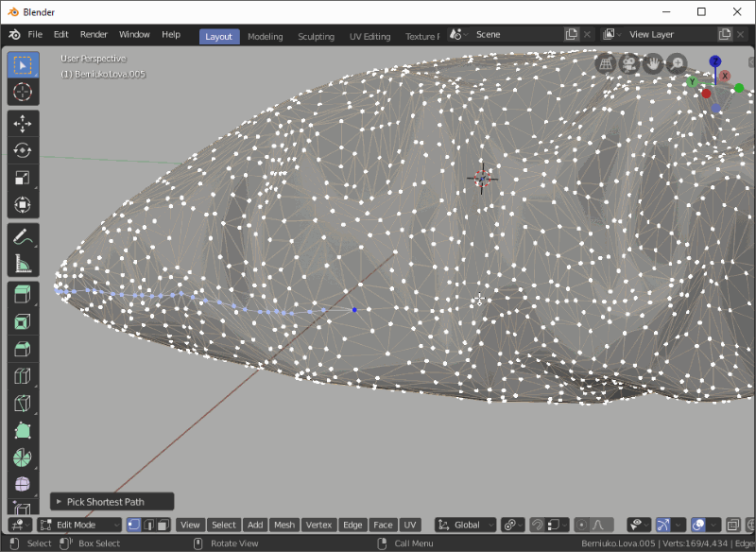The width and height of the screenshot is (756, 552).
Task: Click the hand pan icon in the viewport
Action: [x=653, y=64]
